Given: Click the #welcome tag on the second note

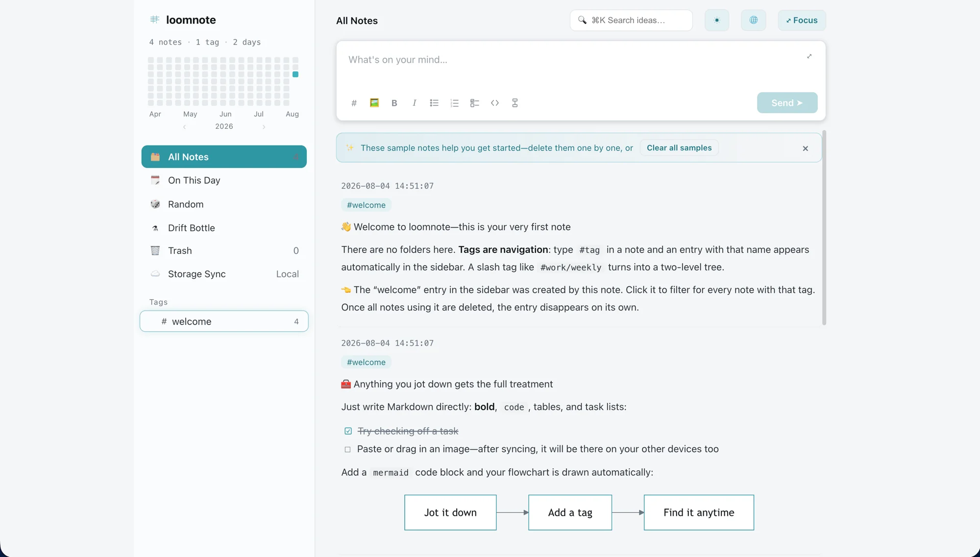Looking at the screenshot, I should click(366, 363).
